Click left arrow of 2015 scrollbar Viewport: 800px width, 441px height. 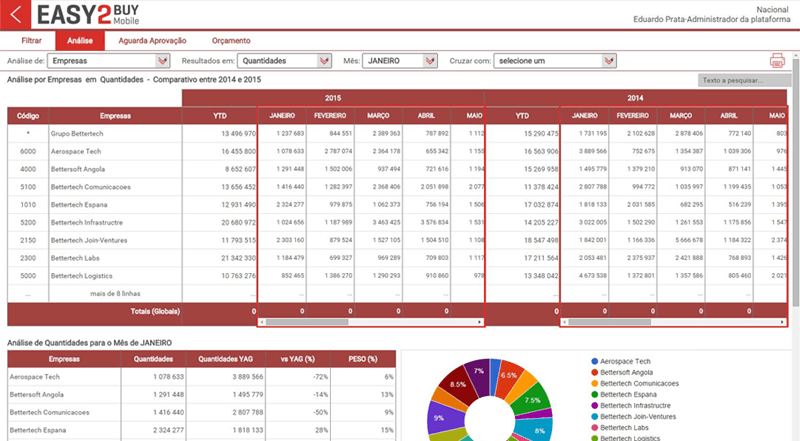262,322
